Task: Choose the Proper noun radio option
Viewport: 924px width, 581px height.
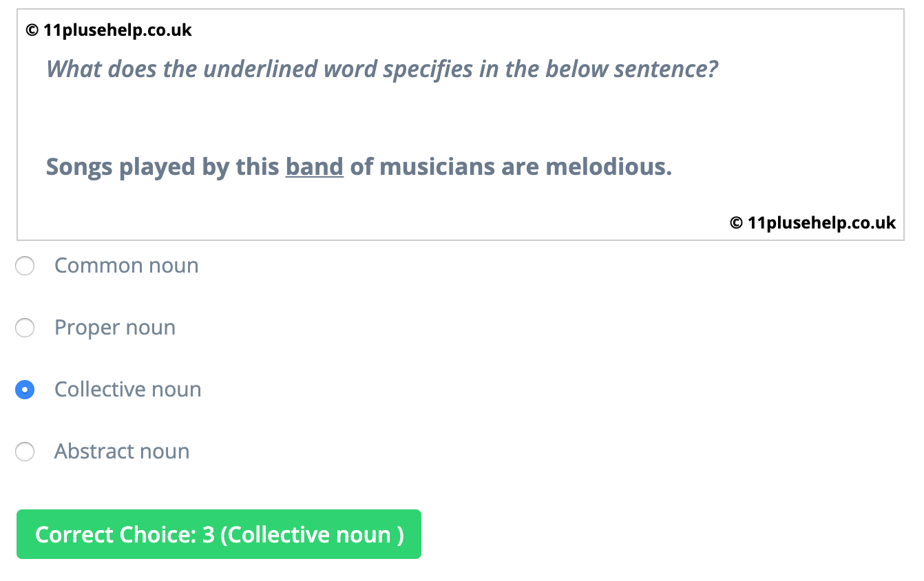Action: point(25,328)
